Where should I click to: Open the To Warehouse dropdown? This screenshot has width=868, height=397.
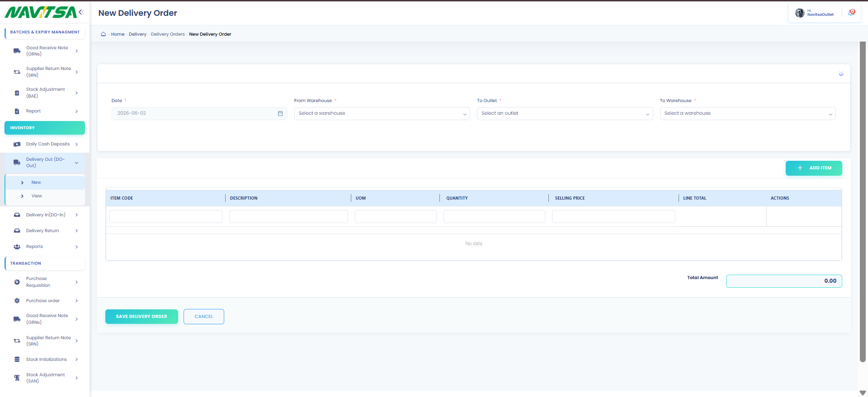748,113
